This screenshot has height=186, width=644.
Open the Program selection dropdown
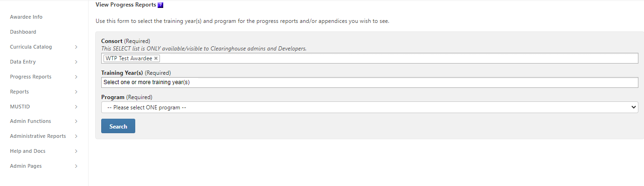pos(369,107)
